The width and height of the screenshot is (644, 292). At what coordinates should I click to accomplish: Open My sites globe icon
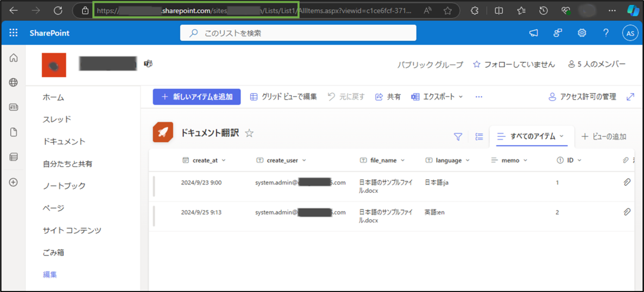click(x=14, y=83)
